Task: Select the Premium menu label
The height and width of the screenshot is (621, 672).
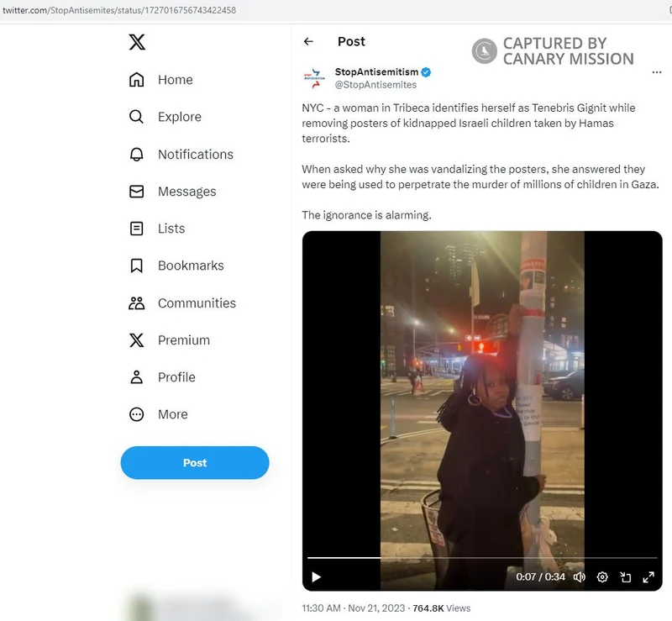Action: pyautogui.click(x=184, y=340)
